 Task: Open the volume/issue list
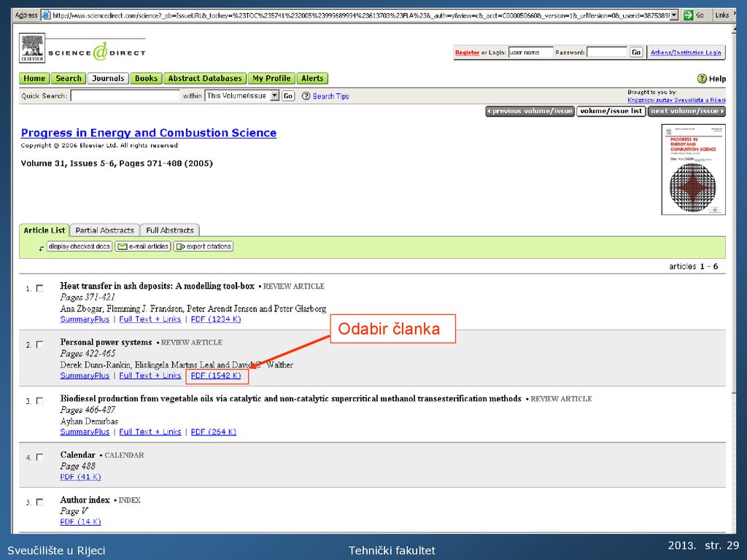coord(611,111)
